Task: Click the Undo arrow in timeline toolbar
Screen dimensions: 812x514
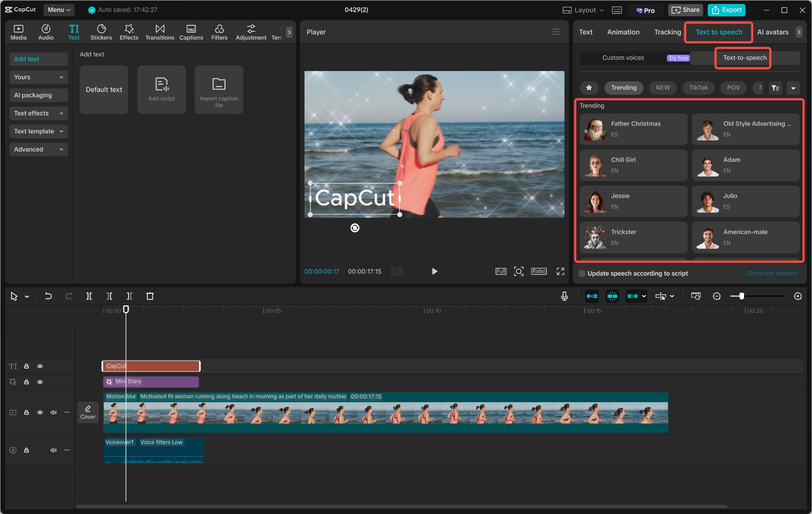Action: [x=48, y=296]
